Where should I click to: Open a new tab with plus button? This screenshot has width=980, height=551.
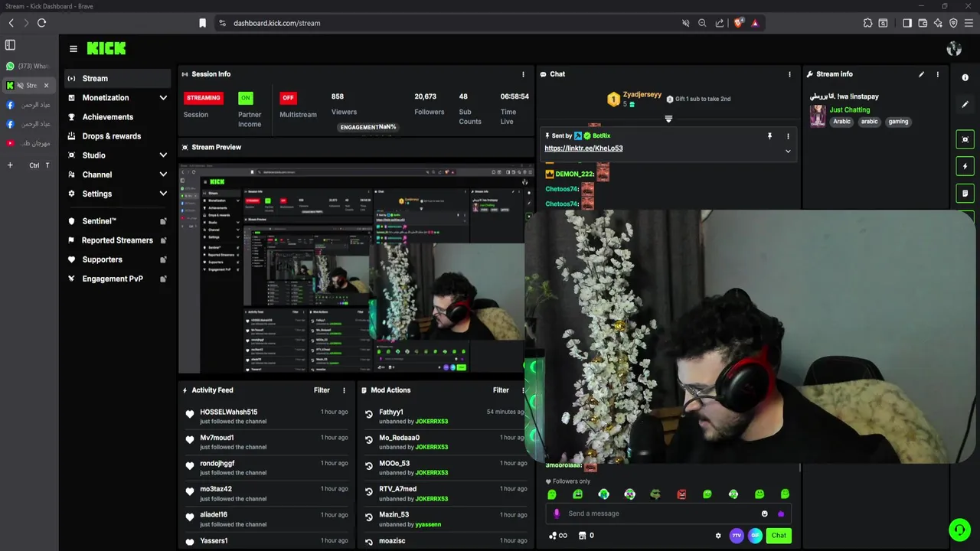[10, 165]
